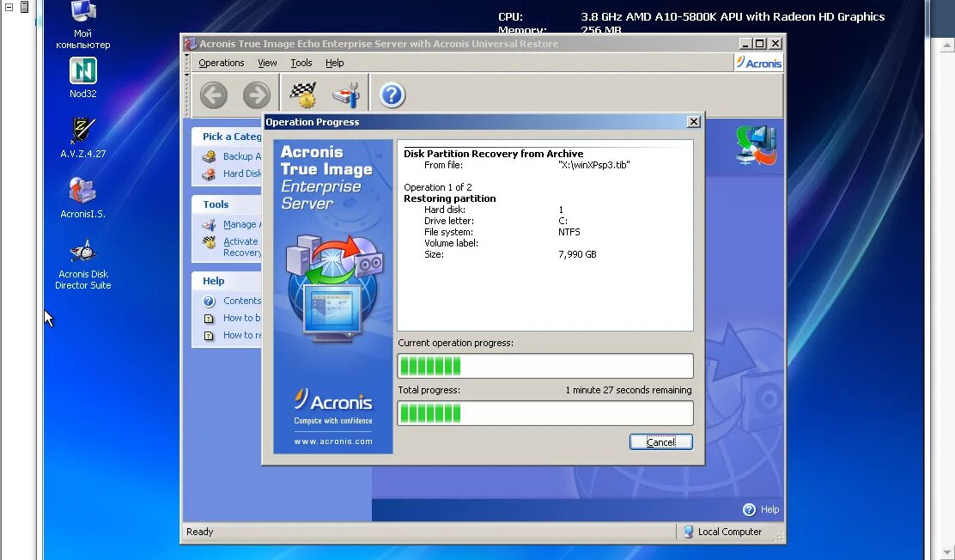This screenshot has width=955, height=560.
Task: Open the A.V.Z.4.27 desktop icon
Action: [x=82, y=137]
